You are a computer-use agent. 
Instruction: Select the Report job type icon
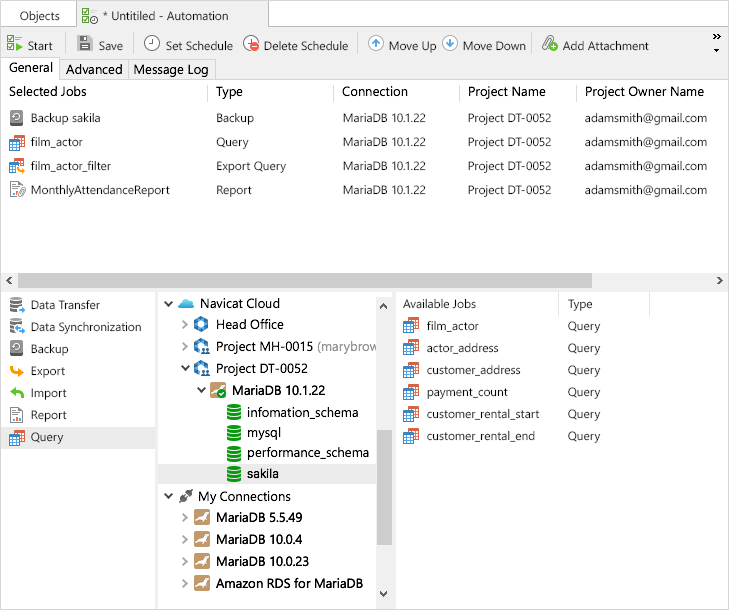16,415
